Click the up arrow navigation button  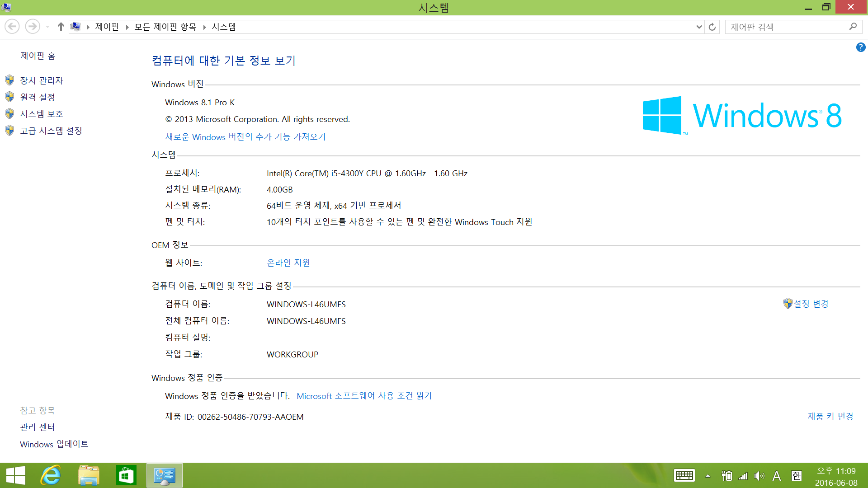(x=61, y=27)
